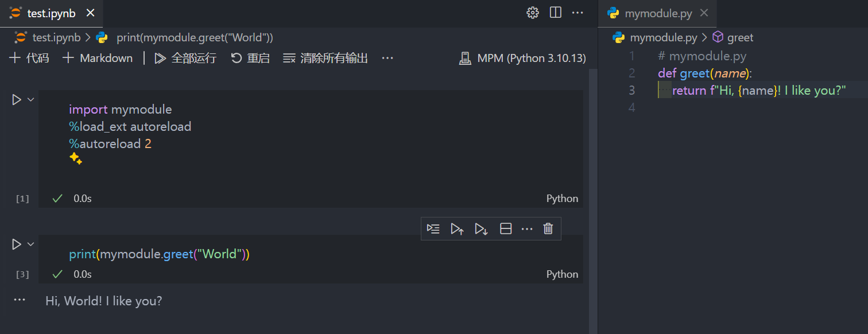Viewport: 868px width, 334px height.
Task: Split the current cell using the split icon
Action: coord(505,228)
